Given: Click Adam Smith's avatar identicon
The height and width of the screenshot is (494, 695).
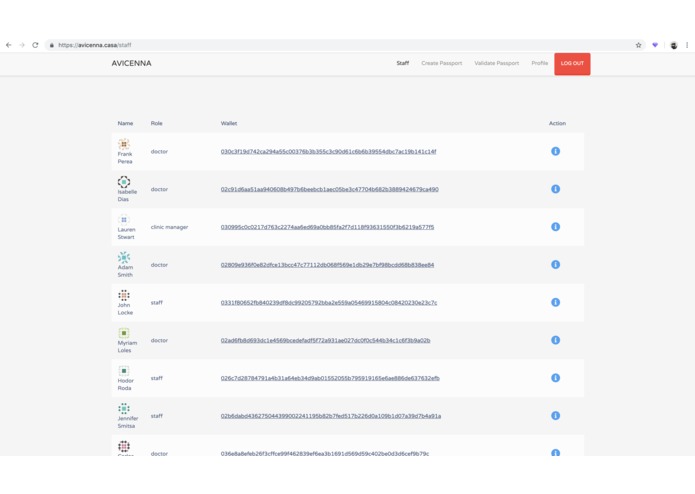Looking at the screenshot, I should 124,257.
